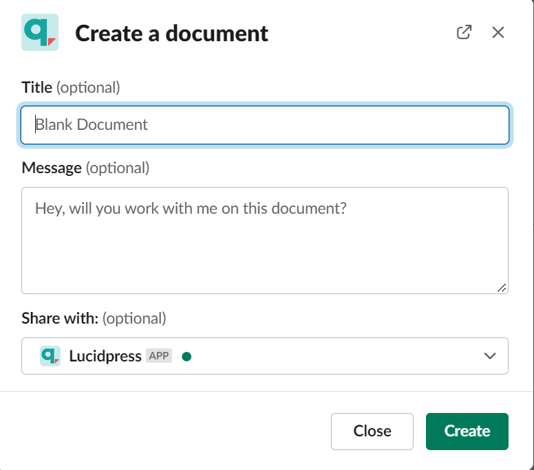Click the green Create button
The height and width of the screenshot is (470, 534).
click(467, 431)
